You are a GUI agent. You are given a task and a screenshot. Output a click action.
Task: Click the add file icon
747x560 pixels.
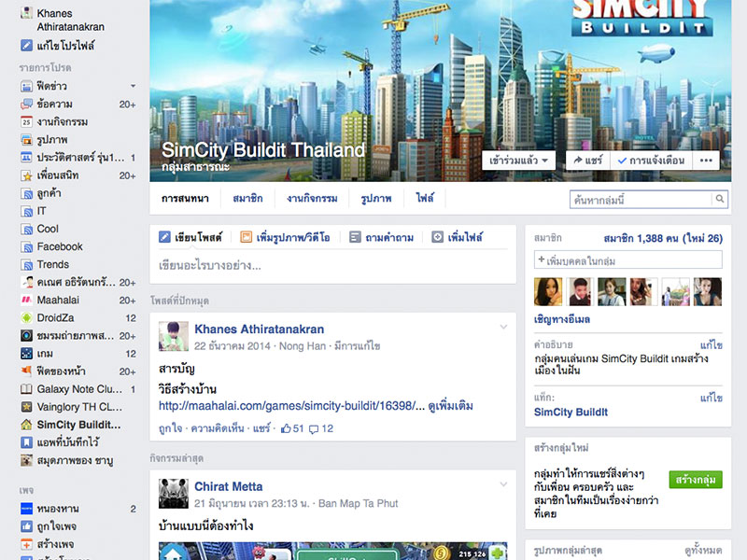(x=437, y=237)
